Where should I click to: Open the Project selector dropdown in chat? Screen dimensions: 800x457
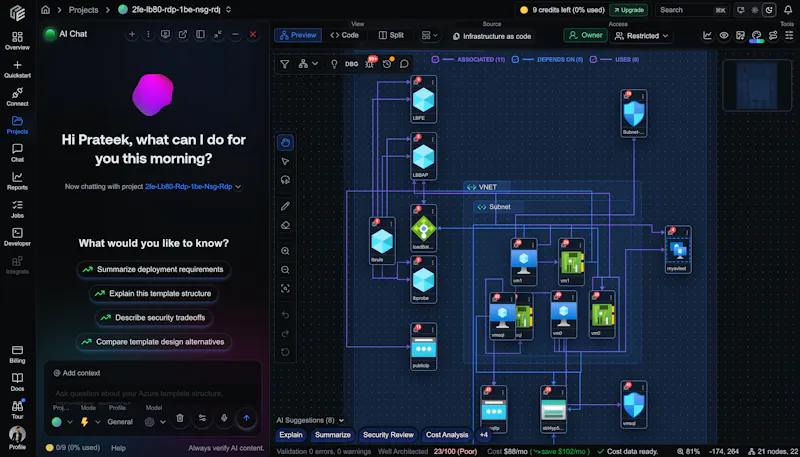[x=62, y=422]
